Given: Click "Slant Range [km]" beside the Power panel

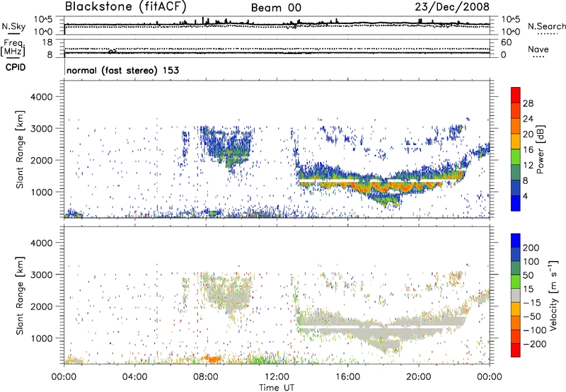Looking at the screenshot, I should (20, 149).
